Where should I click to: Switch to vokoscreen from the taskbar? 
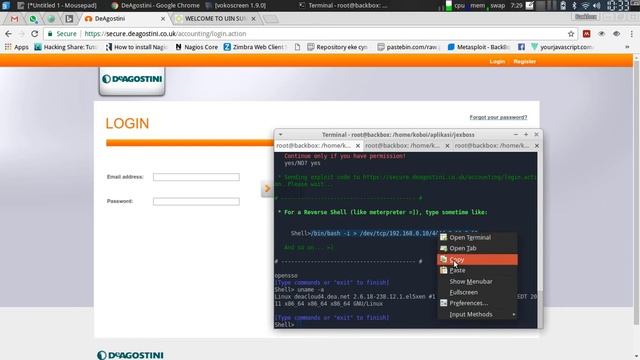[x=236, y=5]
